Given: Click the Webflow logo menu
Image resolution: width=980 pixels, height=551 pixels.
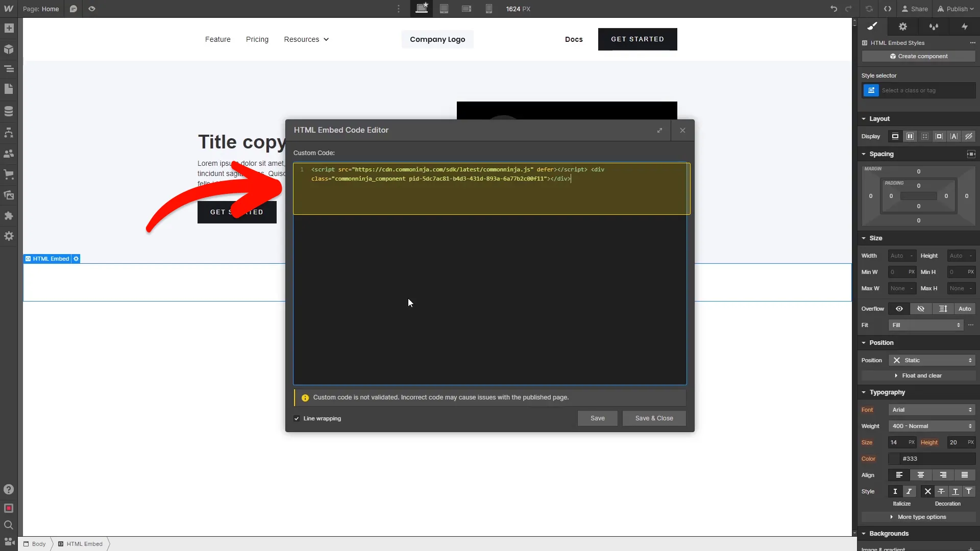Looking at the screenshot, I should tap(9, 9).
